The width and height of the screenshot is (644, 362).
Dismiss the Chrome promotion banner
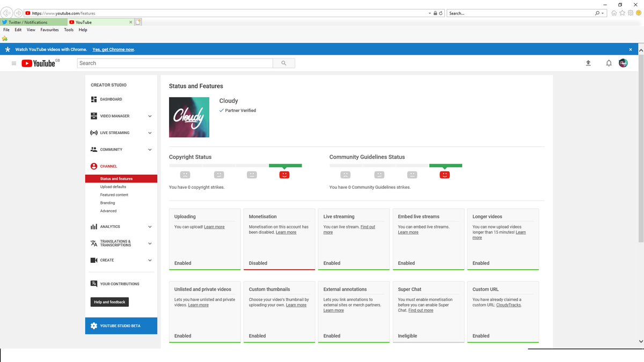631,49
